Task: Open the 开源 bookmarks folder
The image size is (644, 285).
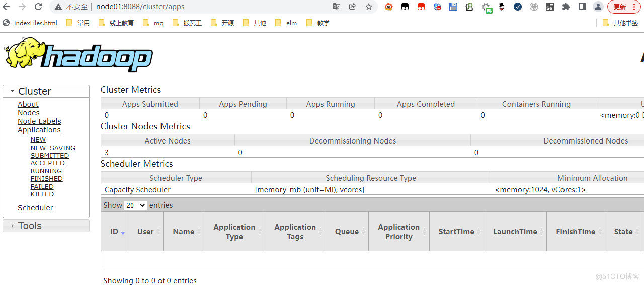Action: click(x=222, y=23)
